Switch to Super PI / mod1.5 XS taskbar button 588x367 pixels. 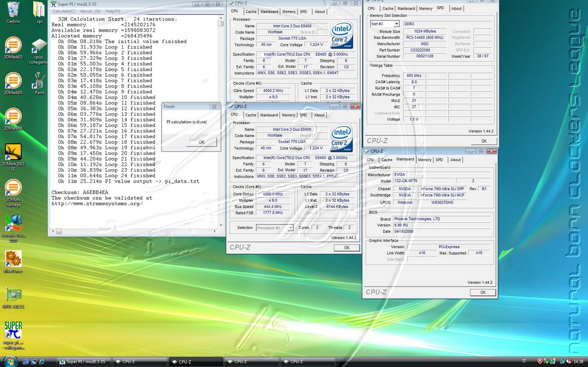[84, 362]
